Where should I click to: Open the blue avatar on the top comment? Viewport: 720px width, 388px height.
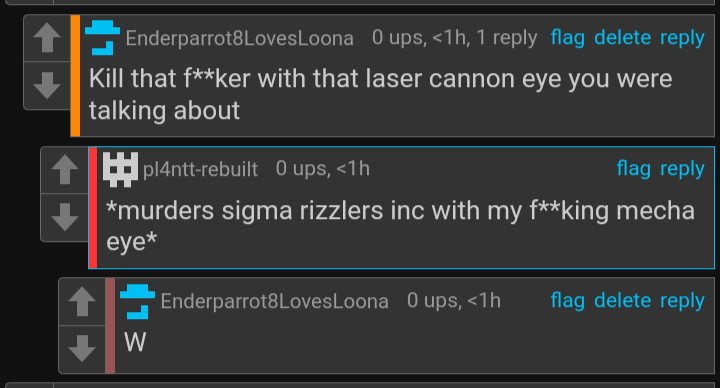pyautogui.click(x=102, y=38)
